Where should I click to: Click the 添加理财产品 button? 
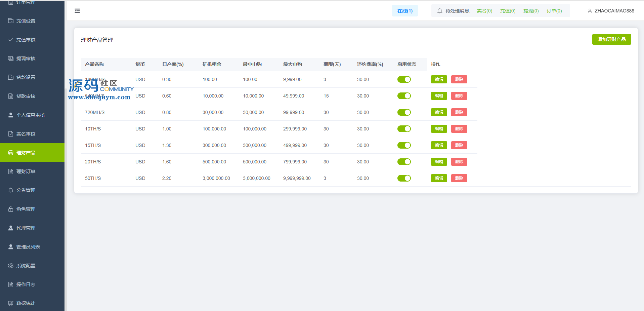(x=611, y=39)
